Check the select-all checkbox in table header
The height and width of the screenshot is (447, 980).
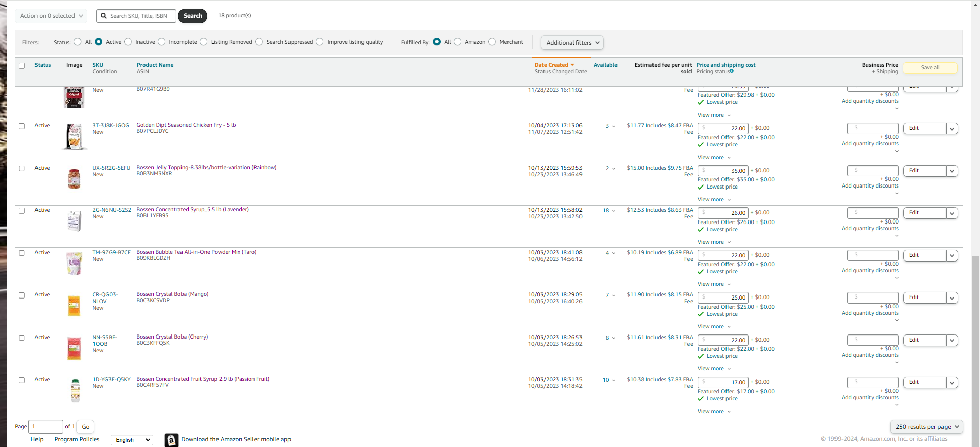coord(22,66)
